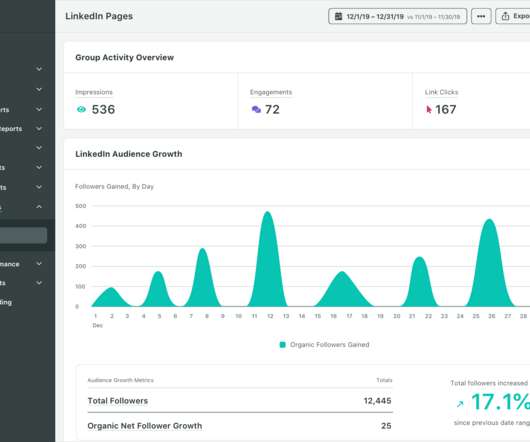This screenshot has width=530, height=442.
Task: Click the LinkedIn Pages page title
Action: (99, 16)
